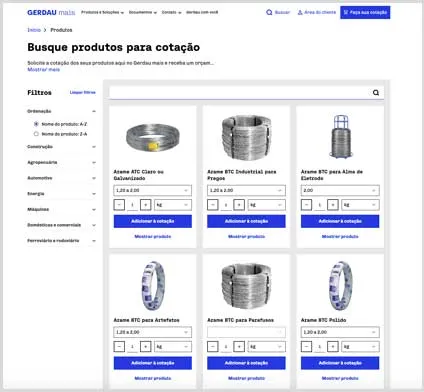Image resolution: width=424 pixels, height=392 pixels.
Task: Go to Gerdau com você
Action: pyautogui.click(x=202, y=12)
